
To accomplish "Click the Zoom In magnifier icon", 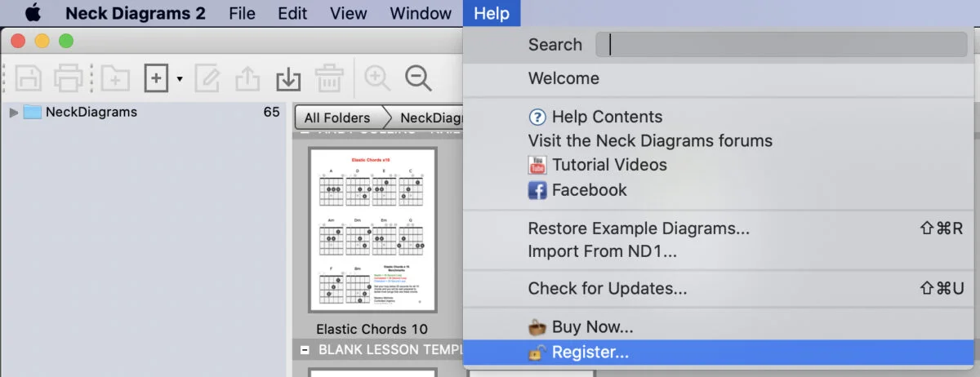I will point(377,78).
